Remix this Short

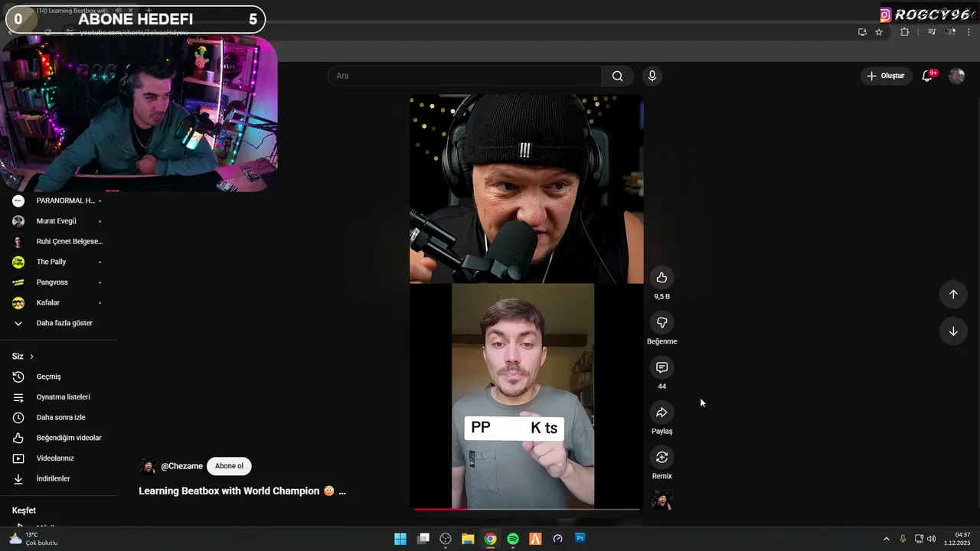661,458
